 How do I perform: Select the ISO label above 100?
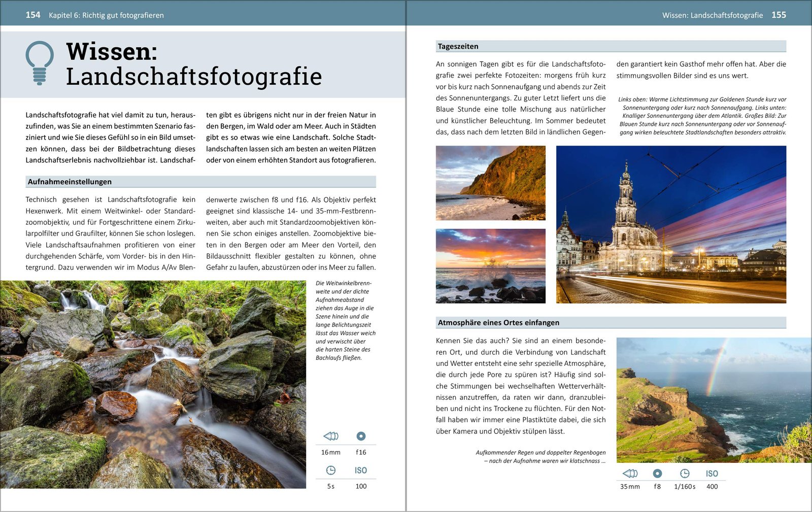coord(361,469)
